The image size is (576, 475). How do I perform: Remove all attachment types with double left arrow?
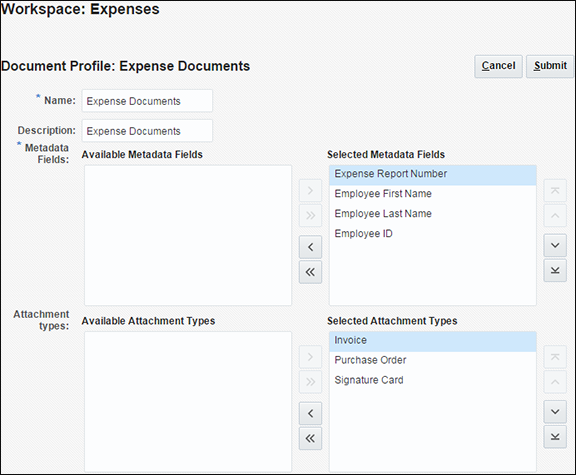pyautogui.click(x=310, y=438)
